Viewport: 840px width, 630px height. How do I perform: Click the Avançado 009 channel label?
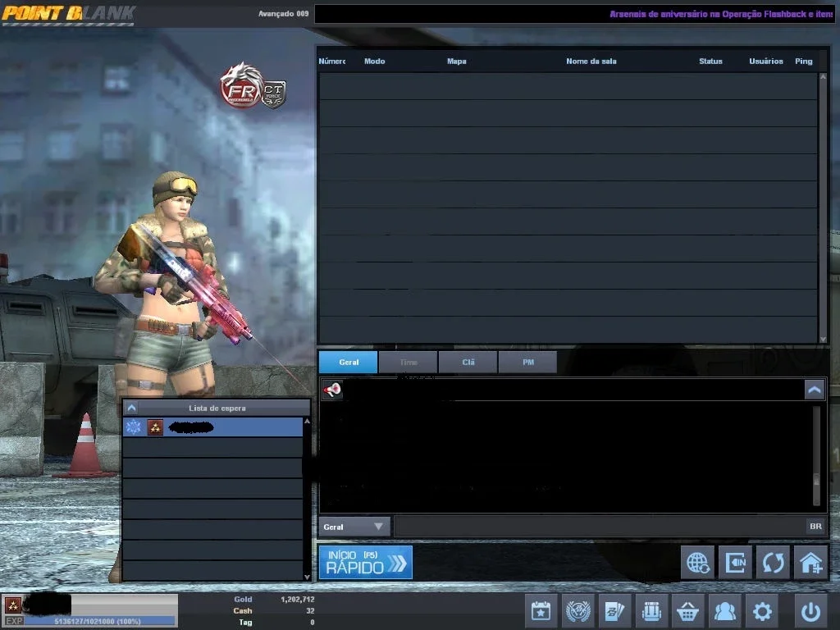[283, 13]
